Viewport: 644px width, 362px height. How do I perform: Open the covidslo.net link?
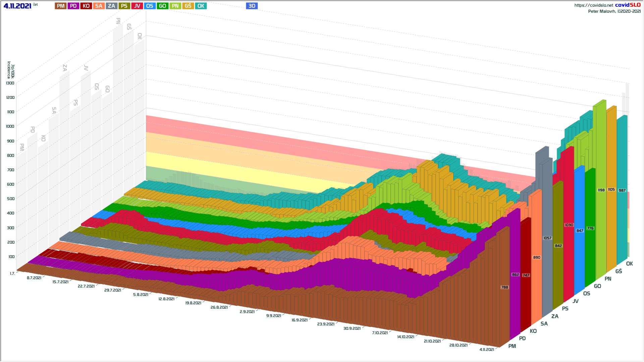[593, 5]
